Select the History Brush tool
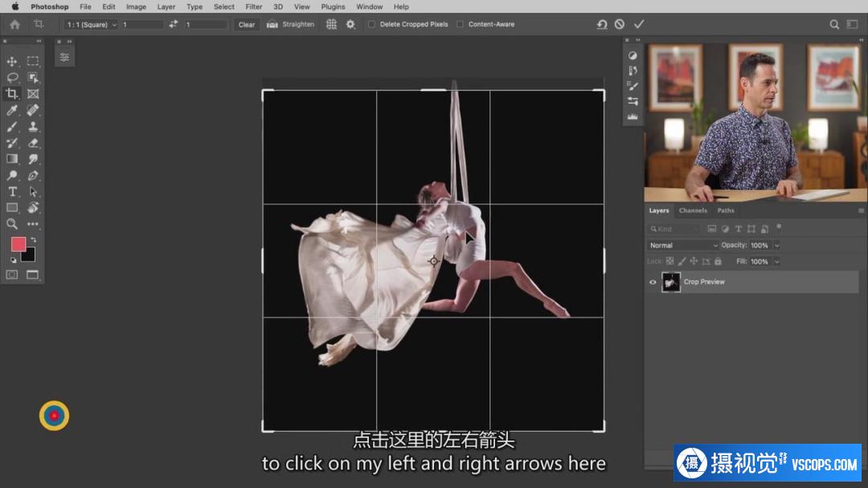This screenshot has height=488, width=868. 11,143
